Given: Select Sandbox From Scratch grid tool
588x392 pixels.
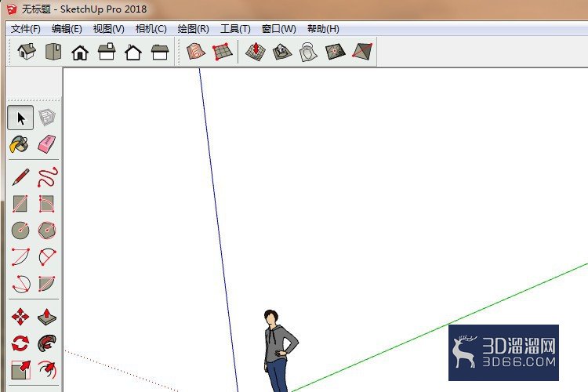Looking at the screenshot, I should (x=223, y=52).
